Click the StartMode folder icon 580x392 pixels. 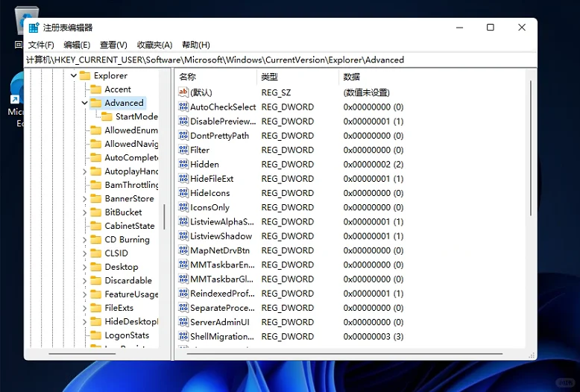[x=107, y=116]
